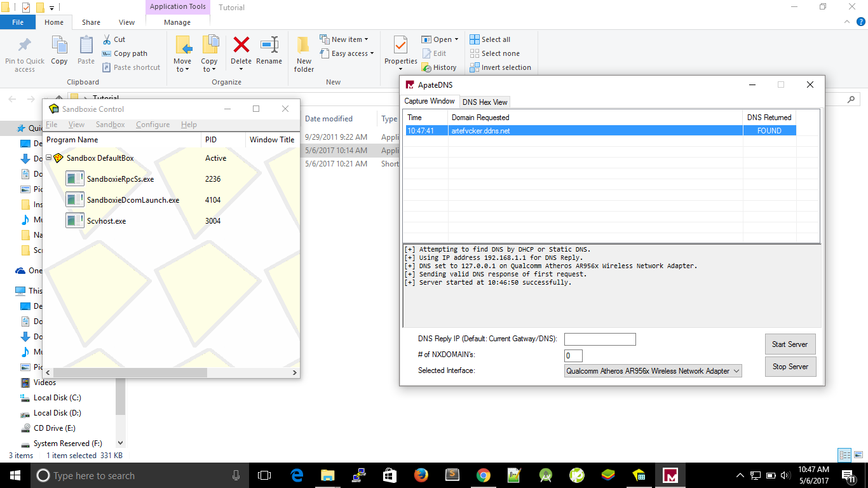The image size is (868, 488).
Task: Collapse the Sandbox DefaultBox tree node
Action: point(48,158)
